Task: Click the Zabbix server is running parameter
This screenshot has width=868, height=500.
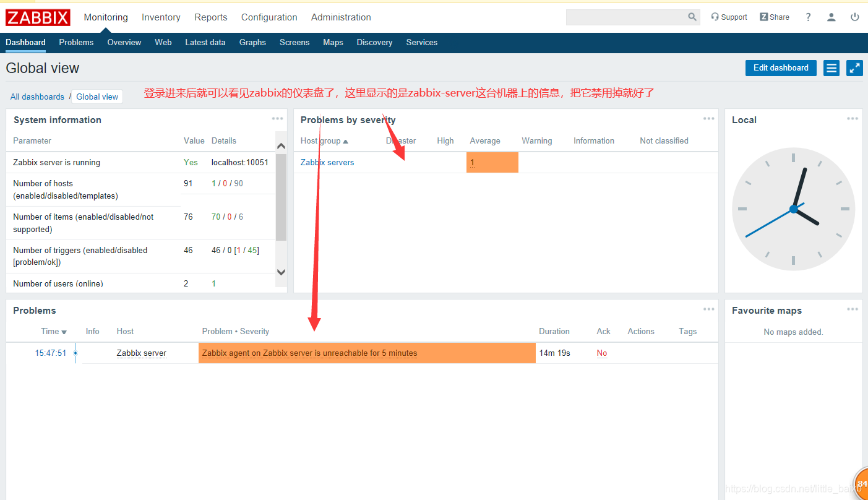Action: coord(56,162)
